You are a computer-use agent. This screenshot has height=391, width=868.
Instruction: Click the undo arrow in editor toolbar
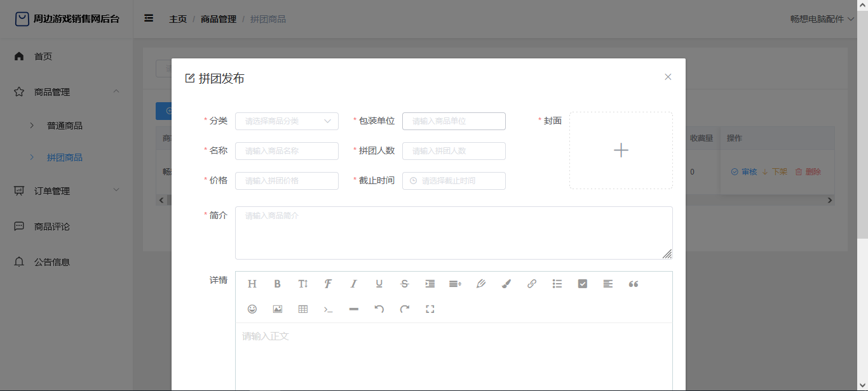(379, 309)
